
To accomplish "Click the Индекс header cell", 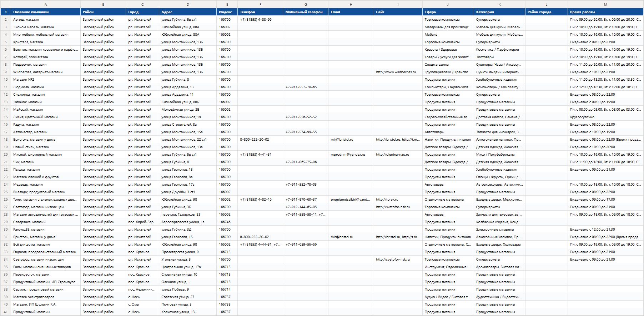I will 227,12.
